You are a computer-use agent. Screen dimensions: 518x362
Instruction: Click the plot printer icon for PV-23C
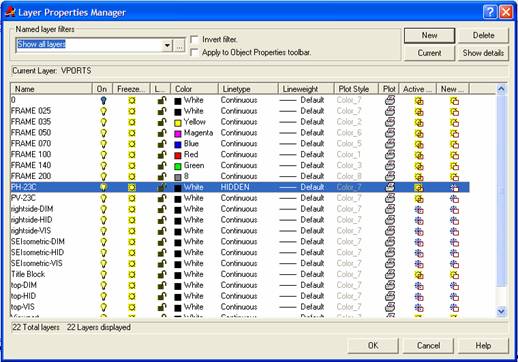(390, 198)
